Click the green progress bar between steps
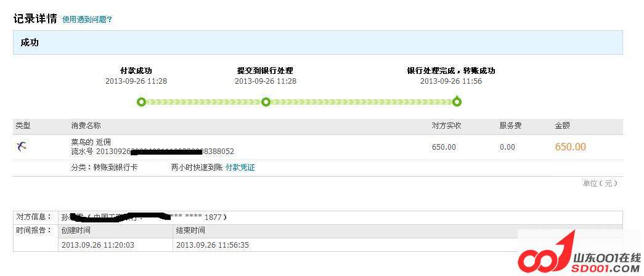This screenshot has height=276, width=644. tap(361, 102)
